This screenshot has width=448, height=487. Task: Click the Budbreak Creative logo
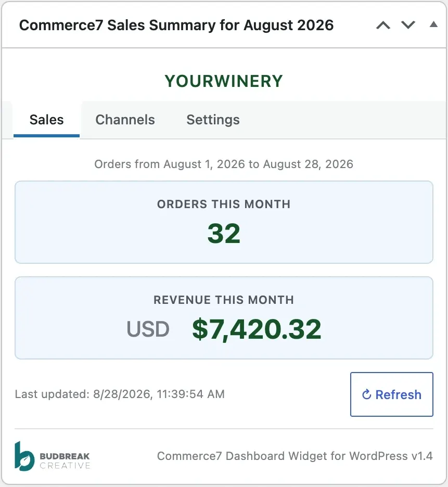(x=52, y=456)
